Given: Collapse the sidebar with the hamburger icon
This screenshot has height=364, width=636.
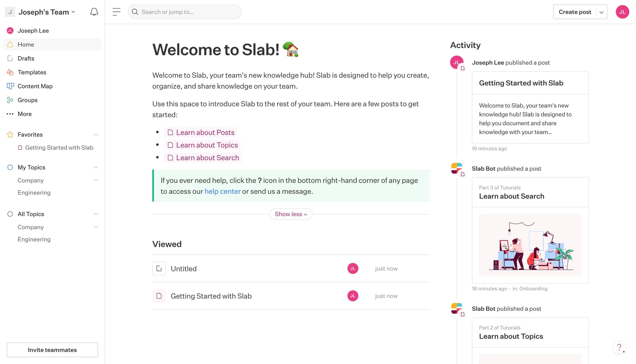Looking at the screenshot, I should click(116, 11).
